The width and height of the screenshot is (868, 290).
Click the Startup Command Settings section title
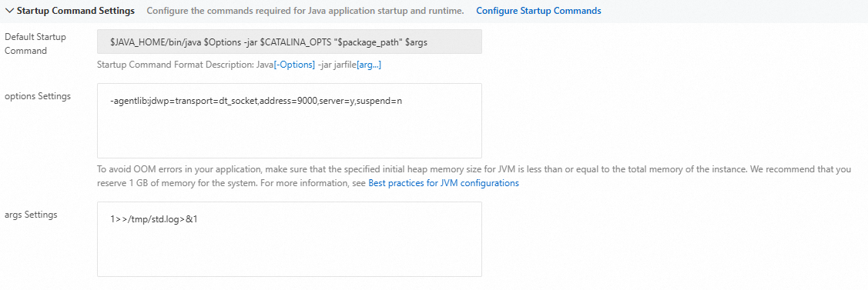75,11
